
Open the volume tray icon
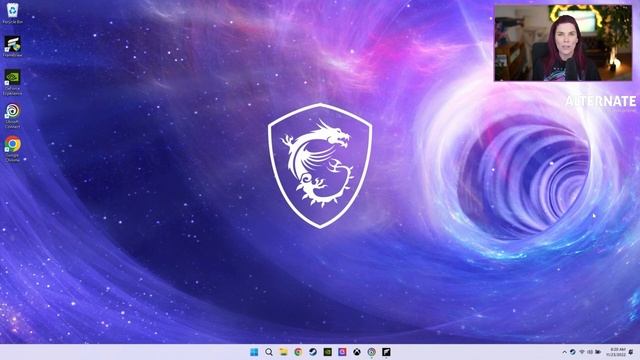(x=590, y=352)
